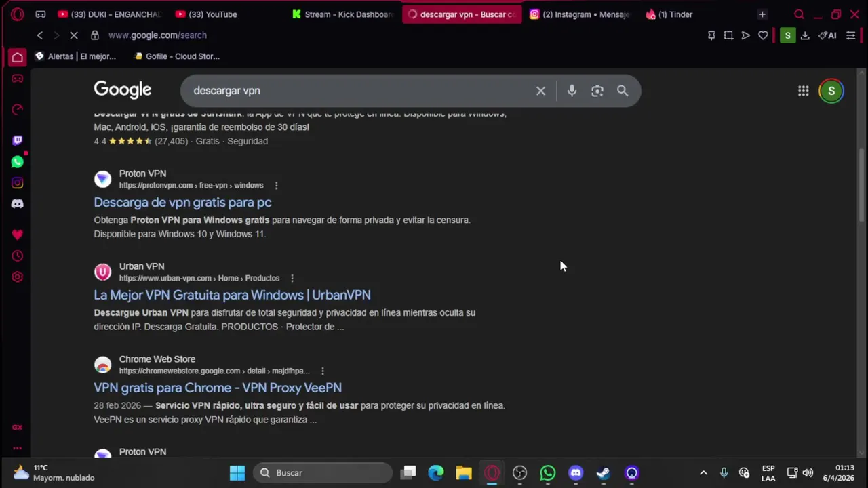Click the pin icon in address bar
The width and height of the screenshot is (868, 488).
point(711,35)
